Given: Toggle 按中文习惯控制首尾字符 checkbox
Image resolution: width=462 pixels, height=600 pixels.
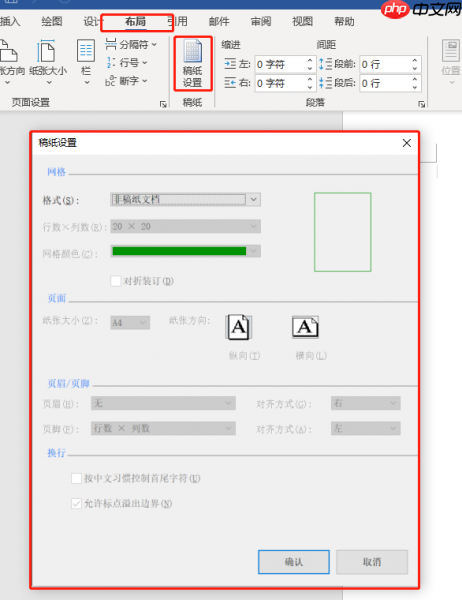Looking at the screenshot, I should (77, 478).
